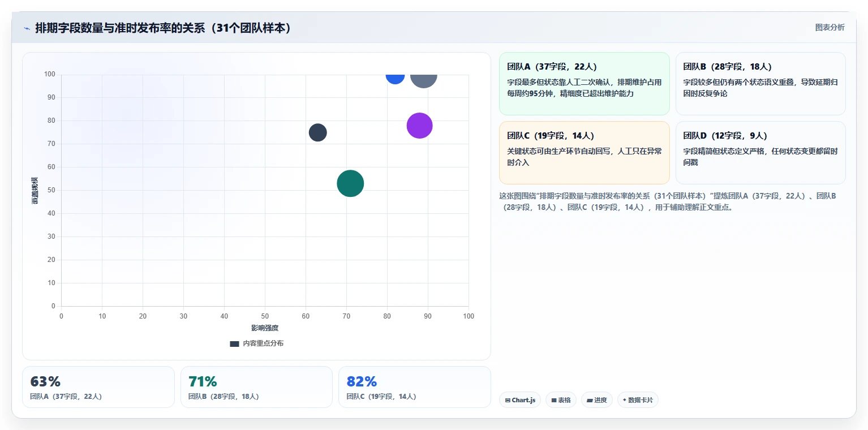Click the 字段最多但状态靠人工二次确认 description text
868x430 pixels.
[584, 88]
